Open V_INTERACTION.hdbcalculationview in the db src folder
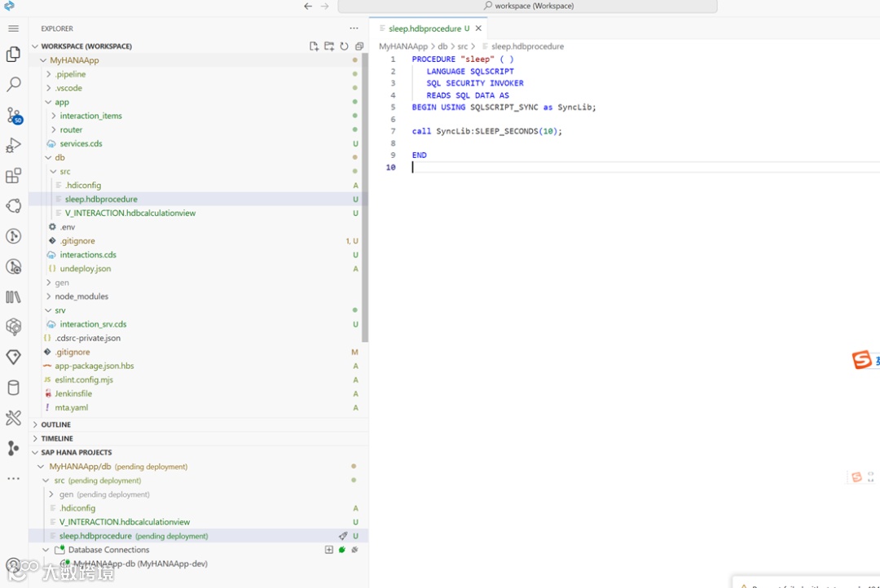Screen dimensions: 880x588 tap(130, 213)
